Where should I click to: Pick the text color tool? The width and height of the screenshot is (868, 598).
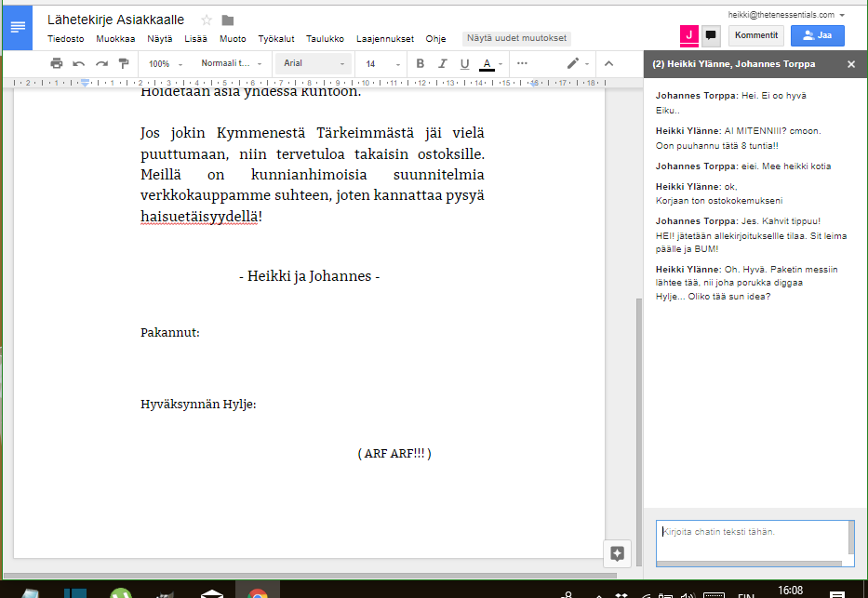(x=487, y=63)
